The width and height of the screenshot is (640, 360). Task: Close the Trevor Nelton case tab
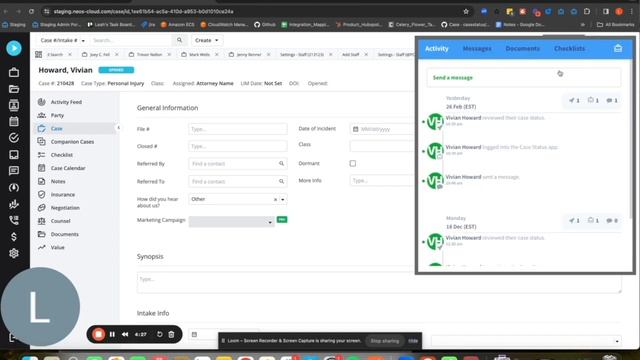169,54
